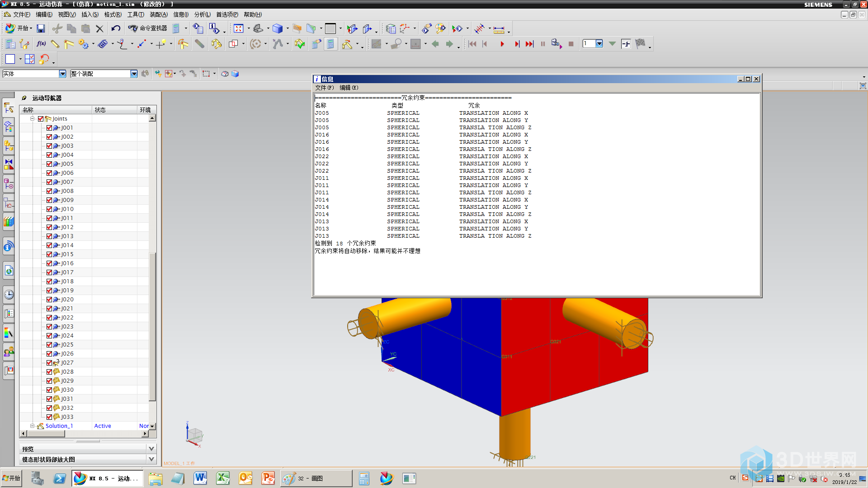This screenshot has height=488, width=868.
Task: Open the 首选项(P) menu
Action: pos(227,14)
